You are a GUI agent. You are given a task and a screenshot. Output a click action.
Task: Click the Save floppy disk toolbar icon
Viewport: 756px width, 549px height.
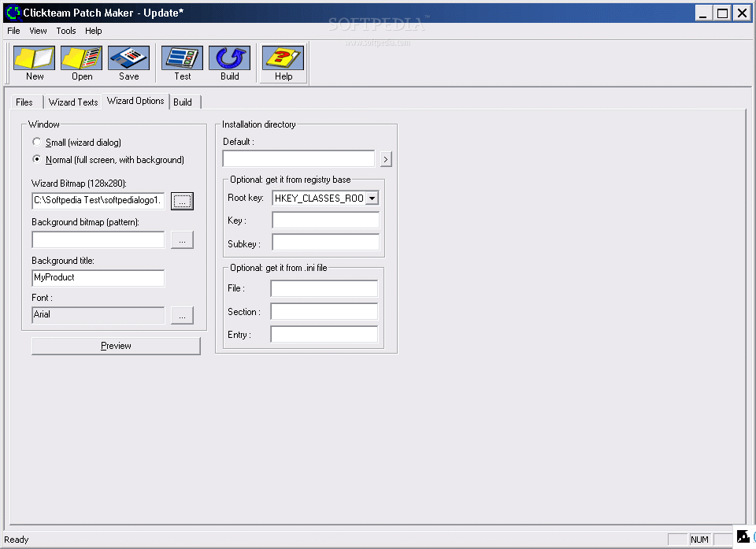pos(128,57)
